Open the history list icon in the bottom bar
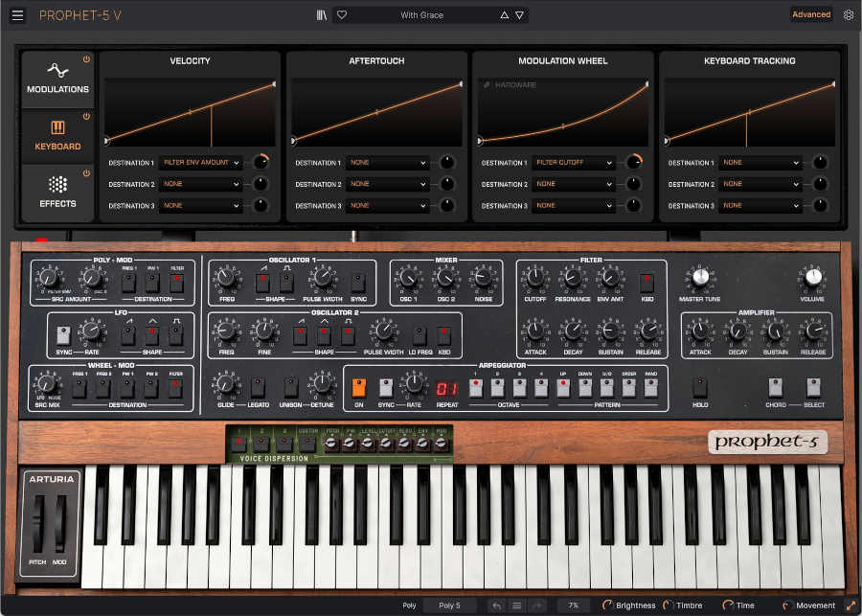862x616 pixels. pyautogui.click(x=517, y=605)
